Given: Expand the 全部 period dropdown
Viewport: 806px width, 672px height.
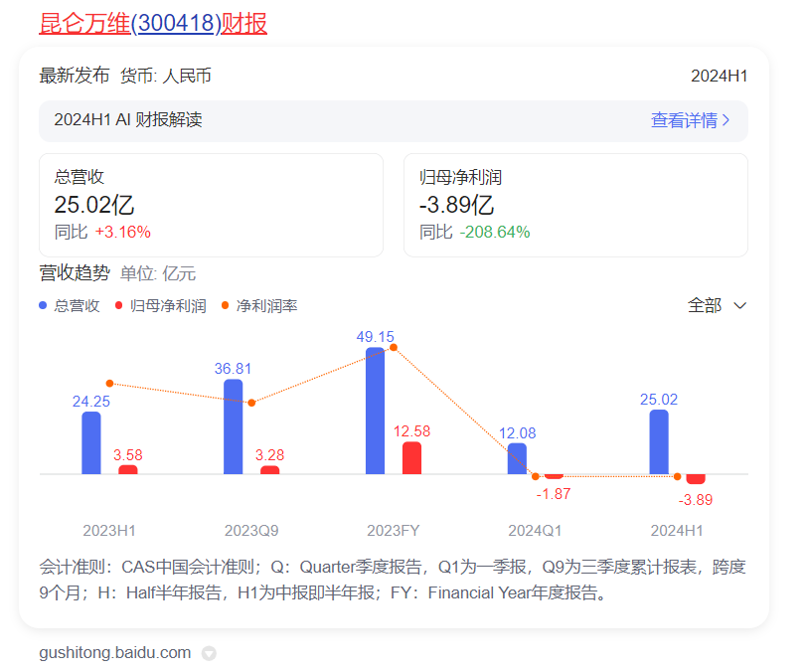Looking at the screenshot, I should [718, 305].
